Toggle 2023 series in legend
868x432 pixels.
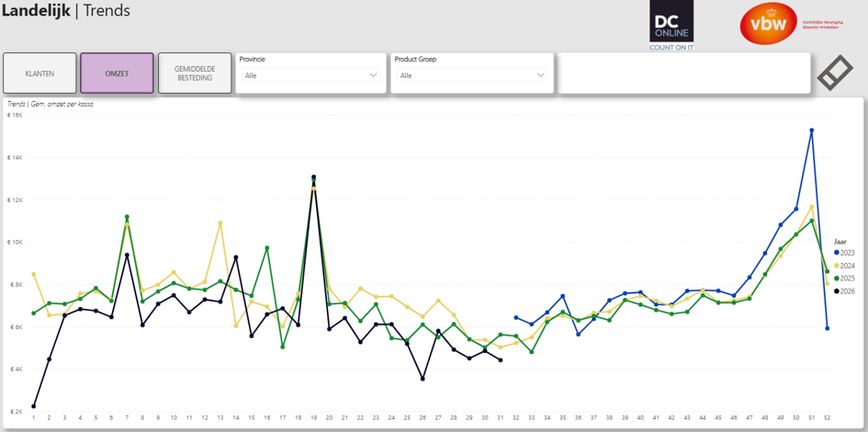(x=844, y=253)
